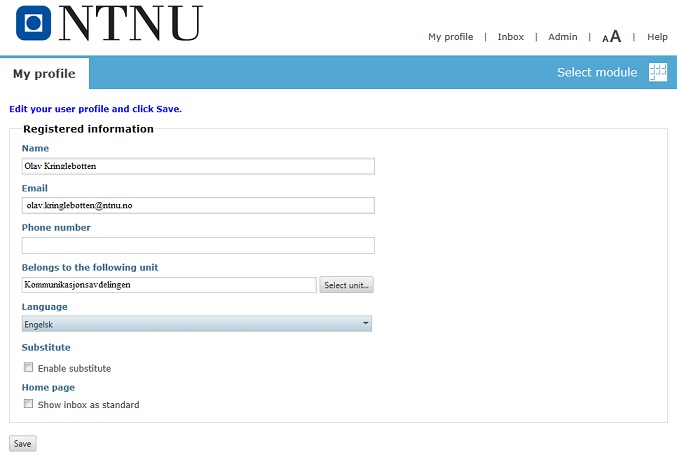Viewport: 677px width, 474px height.
Task: Open the Admin page
Action: tap(563, 37)
